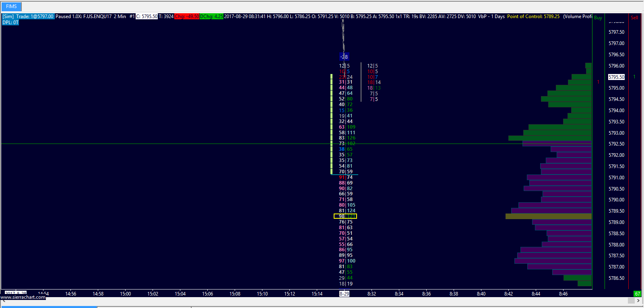Click the -28 delta box above the bar
The height and width of the screenshot is (308, 644).
[344, 57]
